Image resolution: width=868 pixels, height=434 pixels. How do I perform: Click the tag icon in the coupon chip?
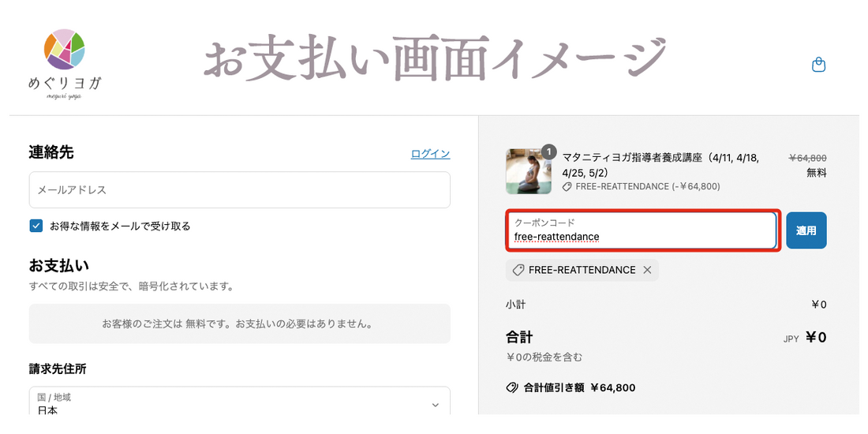518,270
